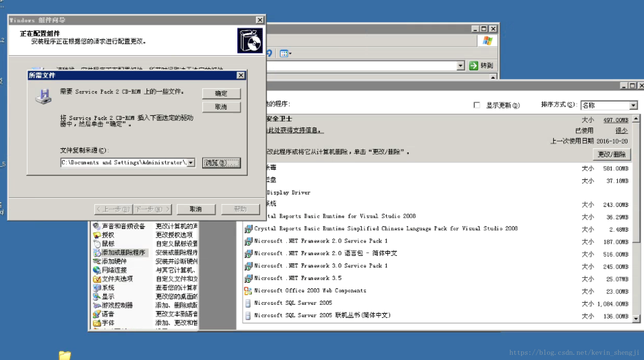Click icon of .NET Framework 2.0 语言包

pos(248,254)
